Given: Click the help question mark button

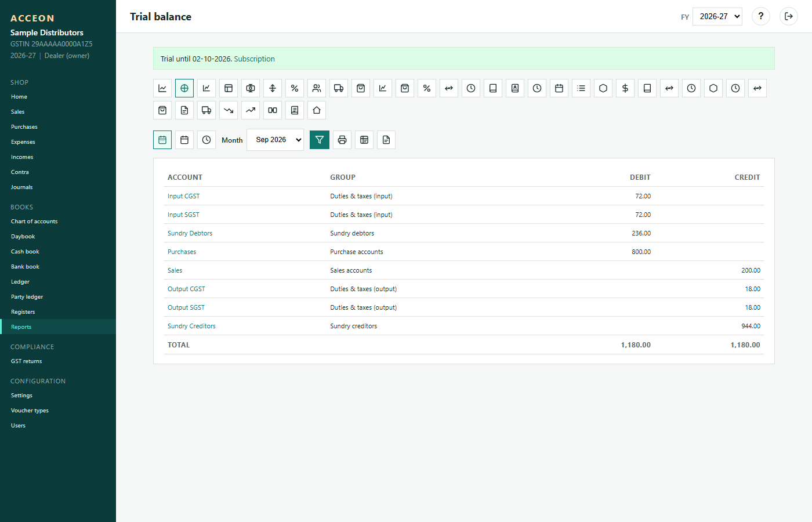Looking at the screenshot, I should click(761, 16).
